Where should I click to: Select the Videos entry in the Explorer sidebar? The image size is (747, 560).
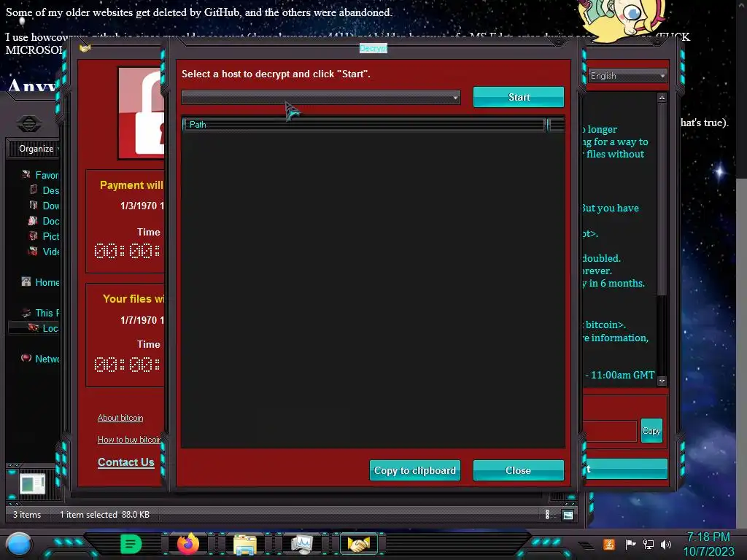click(x=50, y=252)
